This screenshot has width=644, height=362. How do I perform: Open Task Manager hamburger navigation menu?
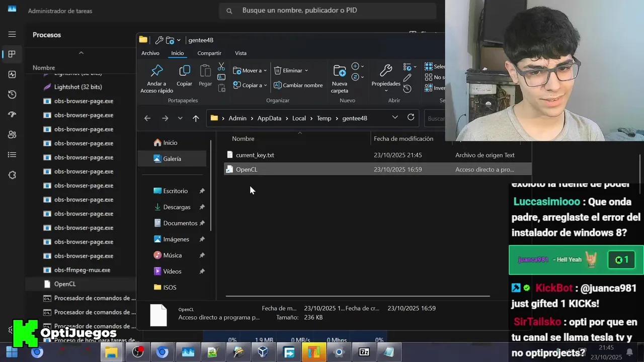(12, 34)
